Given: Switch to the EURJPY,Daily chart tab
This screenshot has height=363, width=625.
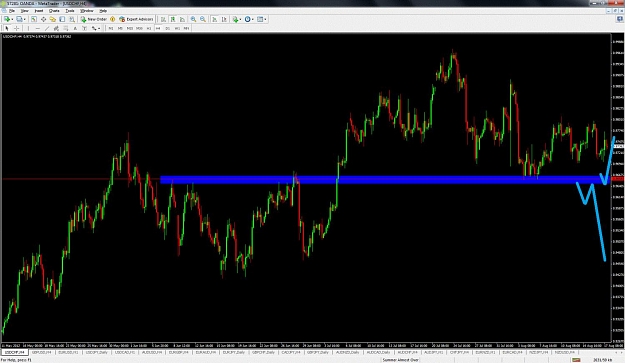Looking at the screenshot, I should 233,353.
